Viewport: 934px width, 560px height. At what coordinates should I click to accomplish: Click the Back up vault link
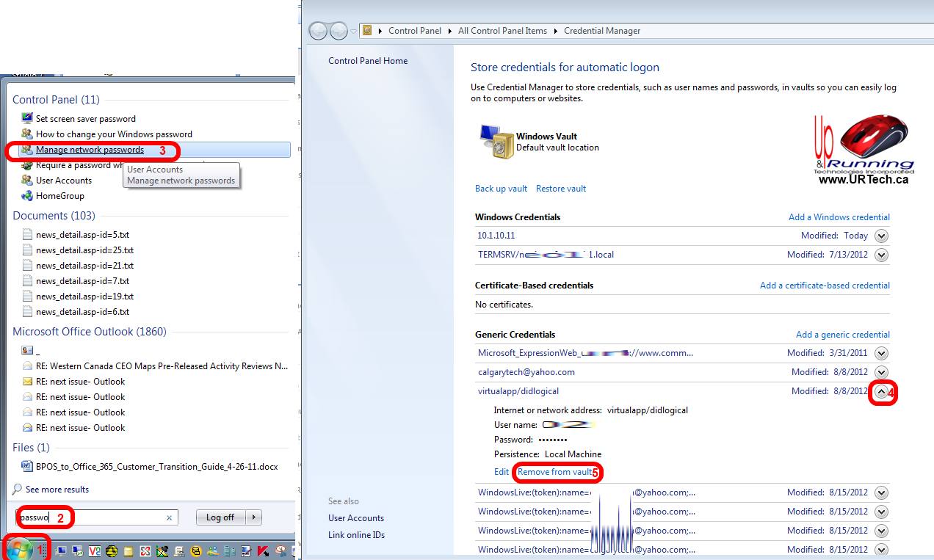(501, 189)
